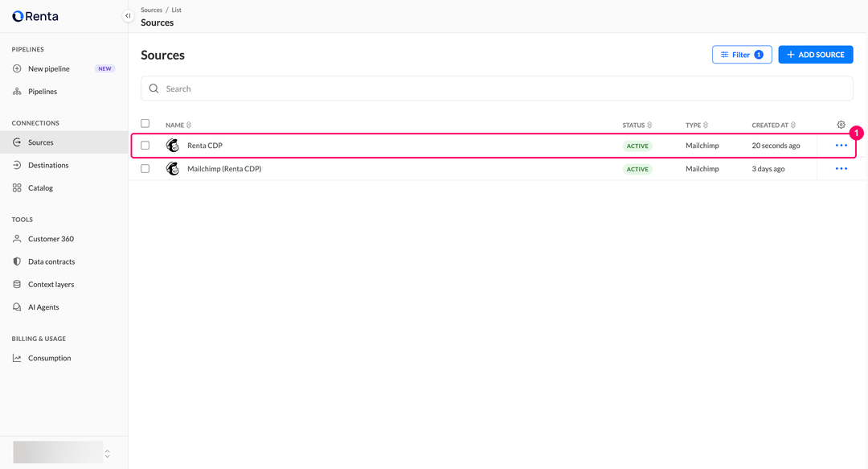Click the Mailchimp logo in Renta CDP row

click(x=173, y=146)
